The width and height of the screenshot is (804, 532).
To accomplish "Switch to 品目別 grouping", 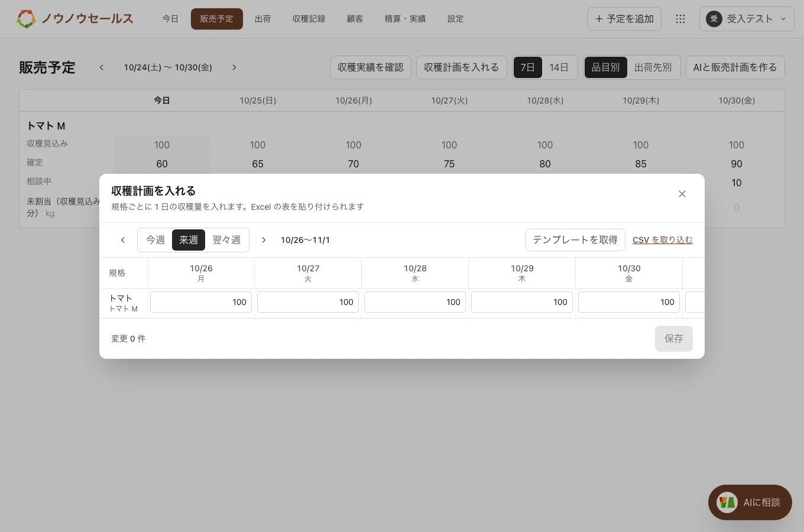I will 606,67.
